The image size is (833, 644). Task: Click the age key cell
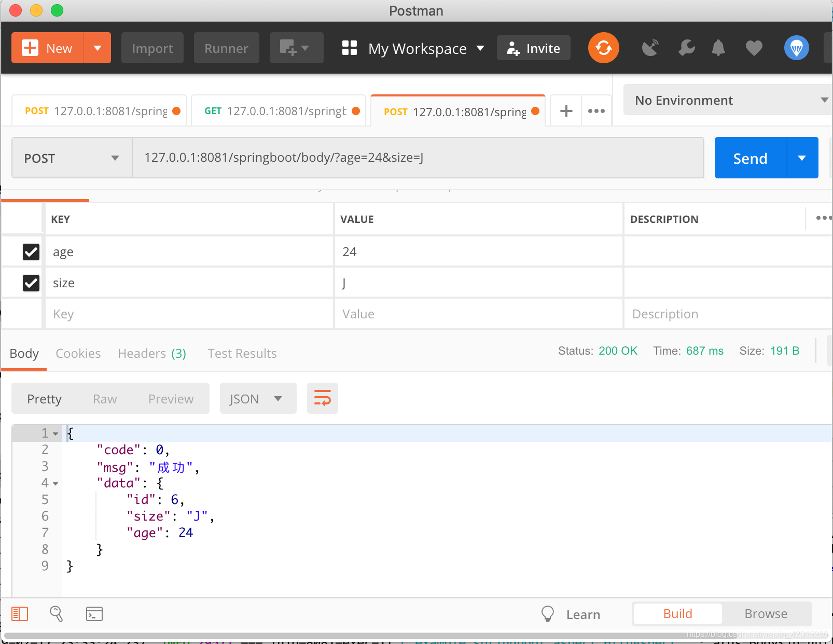tap(189, 251)
